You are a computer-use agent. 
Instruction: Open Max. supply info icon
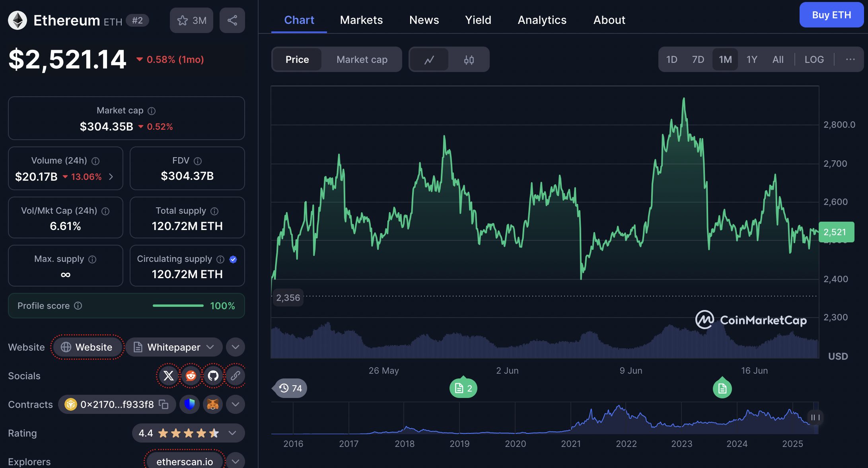tap(92, 259)
